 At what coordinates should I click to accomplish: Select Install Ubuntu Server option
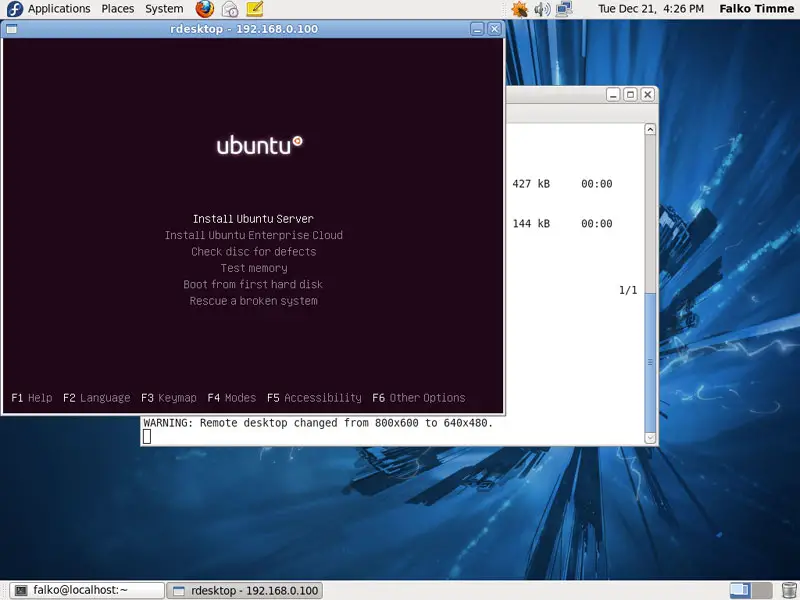[x=253, y=219]
